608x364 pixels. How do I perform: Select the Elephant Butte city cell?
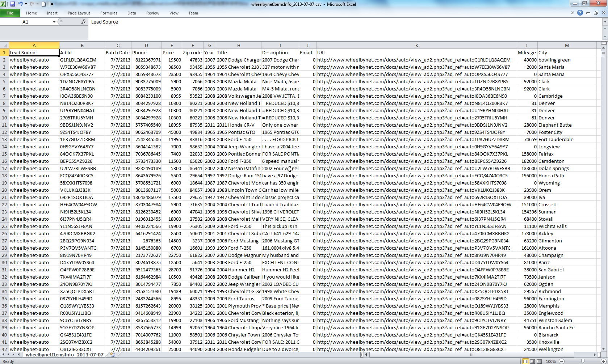coord(567,125)
